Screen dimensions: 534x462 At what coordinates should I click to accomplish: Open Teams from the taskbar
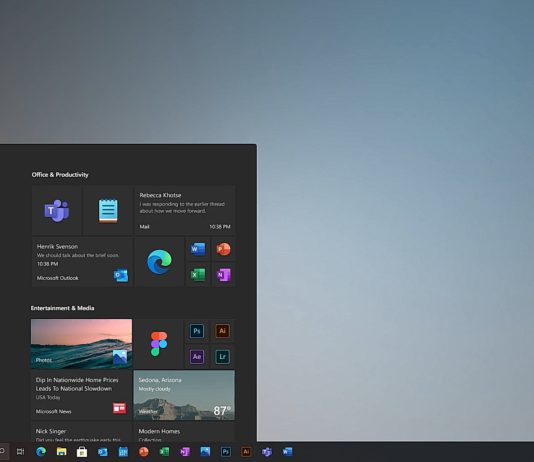[x=267, y=452]
